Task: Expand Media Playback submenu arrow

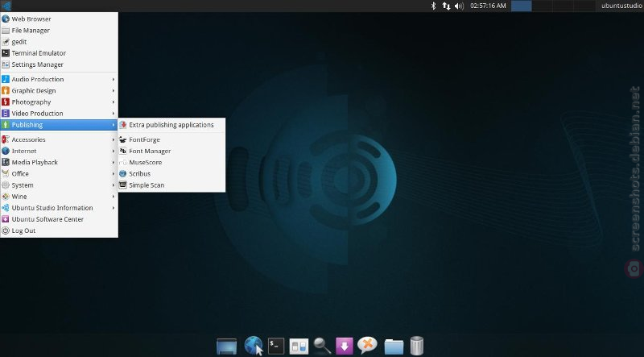Action: [x=114, y=162]
